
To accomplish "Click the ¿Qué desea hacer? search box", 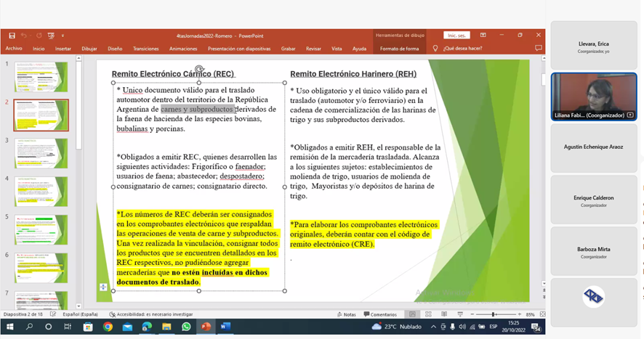I will 462,49.
